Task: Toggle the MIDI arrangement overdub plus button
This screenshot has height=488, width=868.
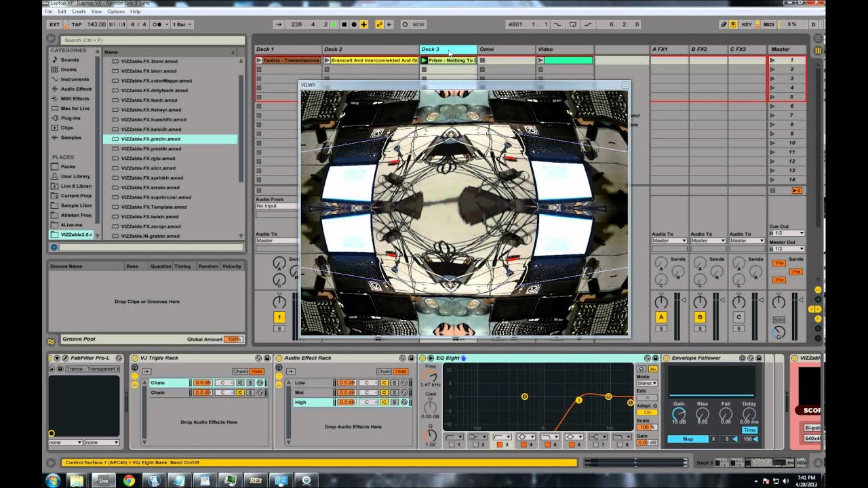Action: tap(363, 24)
